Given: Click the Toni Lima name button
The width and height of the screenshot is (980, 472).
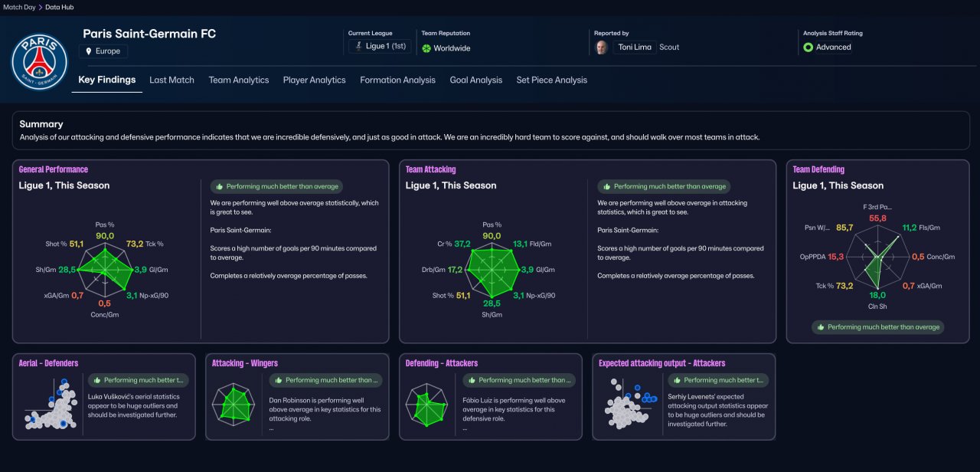Looking at the screenshot, I should (636, 47).
